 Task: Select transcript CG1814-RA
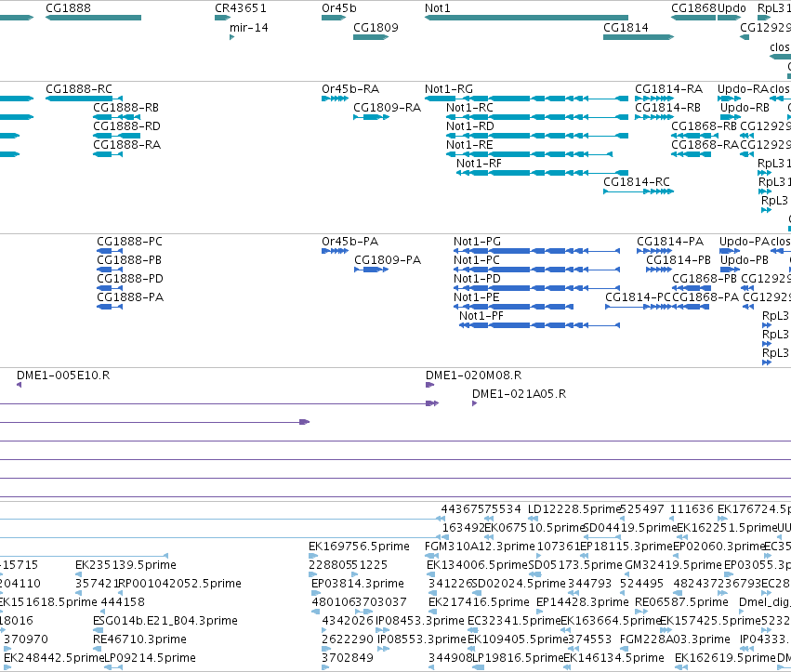click(x=653, y=99)
